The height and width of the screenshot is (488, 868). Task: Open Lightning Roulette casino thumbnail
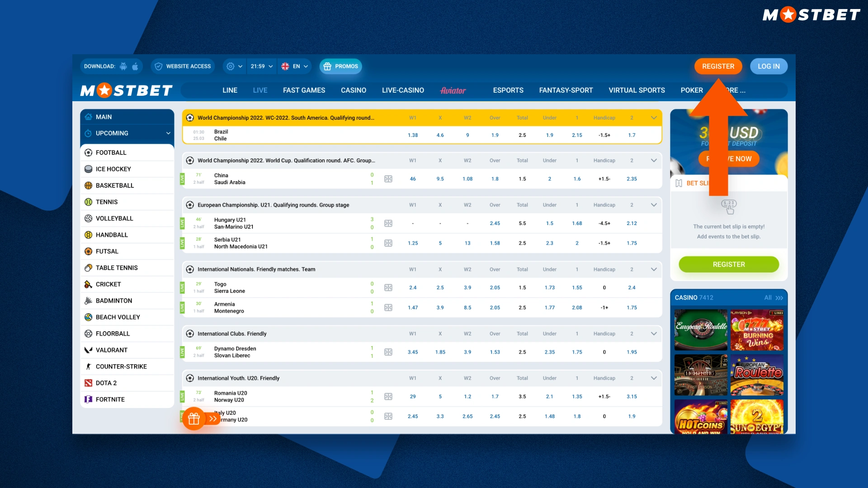pyautogui.click(x=701, y=375)
